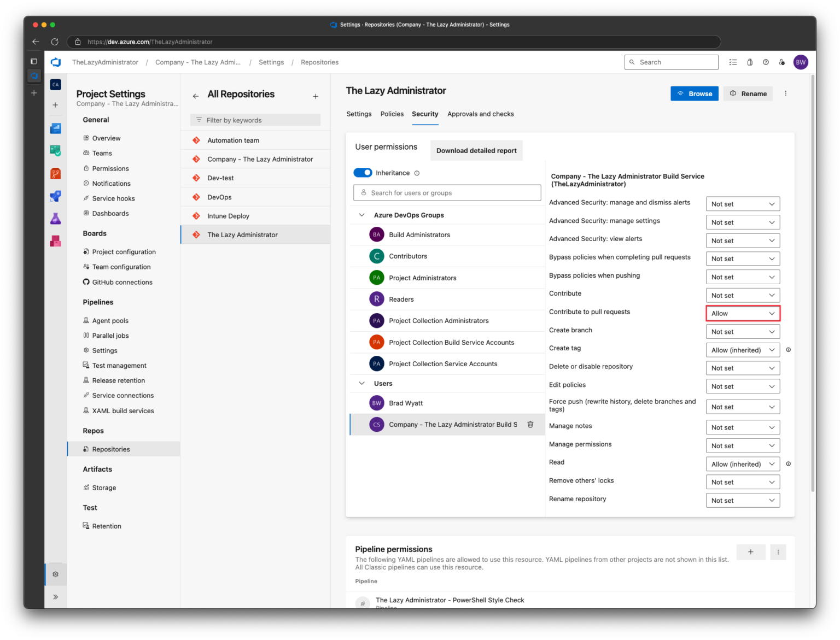The width and height of the screenshot is (840, 640).
Task: Add a pipeline permission with plus
Action: tap(751, 552)
